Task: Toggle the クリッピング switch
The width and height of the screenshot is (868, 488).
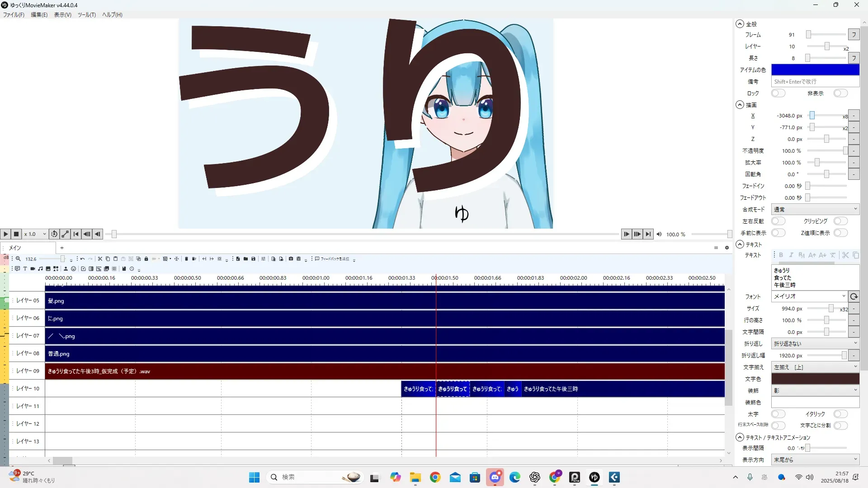Action: [840, 221]
